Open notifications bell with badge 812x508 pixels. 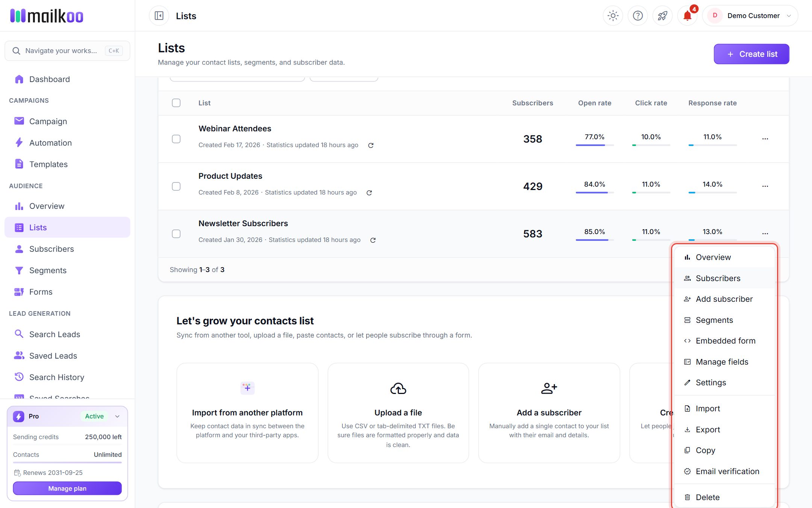point(687,16)
